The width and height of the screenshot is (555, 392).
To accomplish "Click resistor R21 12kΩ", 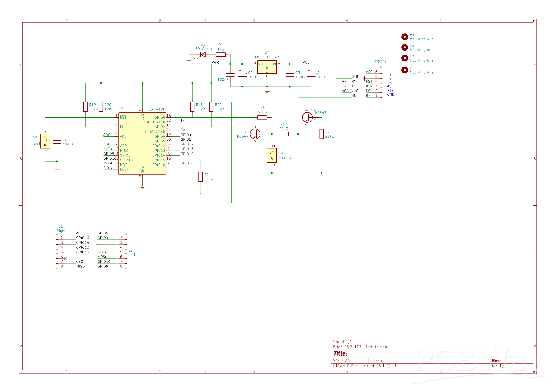I will click(201, 177).
